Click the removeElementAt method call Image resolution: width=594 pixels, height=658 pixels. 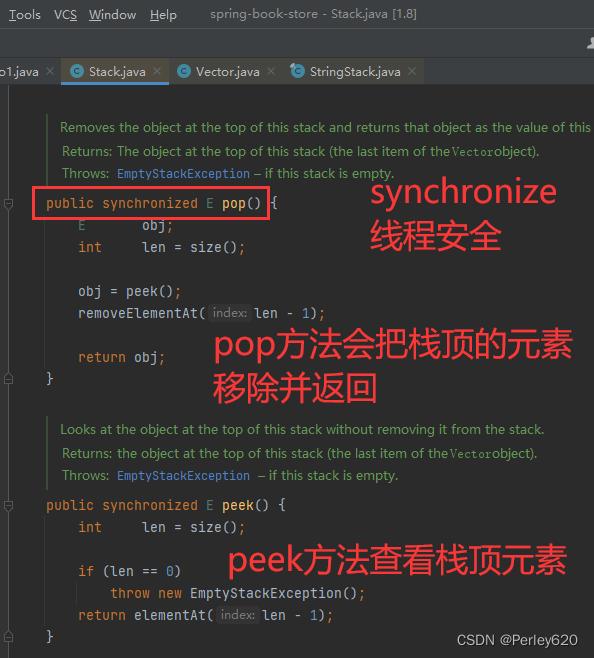pos(138,313)
